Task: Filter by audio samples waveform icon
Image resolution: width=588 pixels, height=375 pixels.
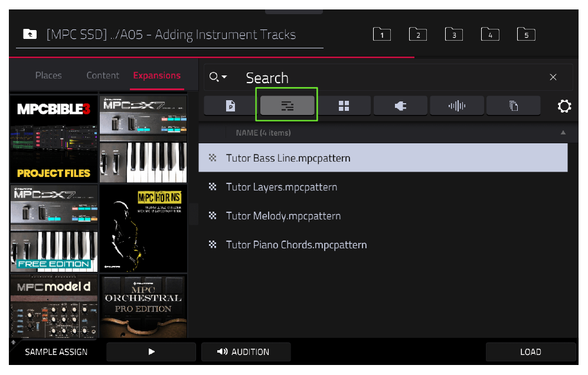Action: [x=457, y=106]
